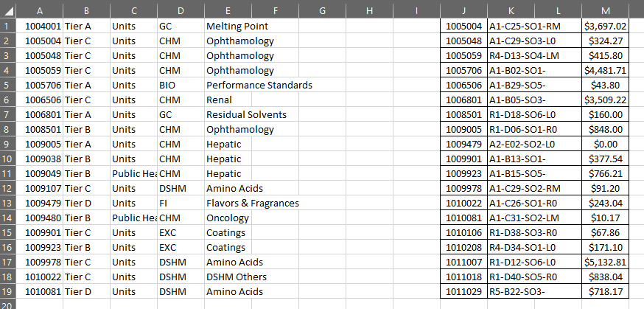Click the Select All corner triangle
Viewport: 644px width, 309px height.
point(8,11)
